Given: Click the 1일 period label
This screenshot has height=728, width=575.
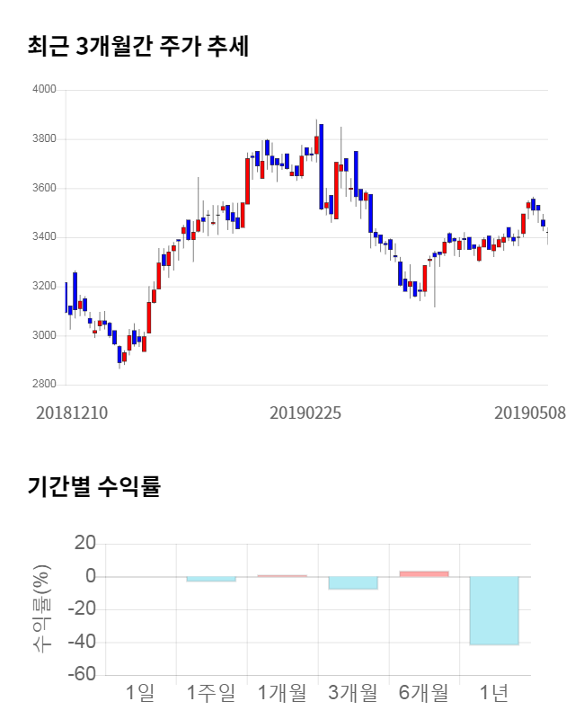Looking at the screenshot, I should 141,693.
